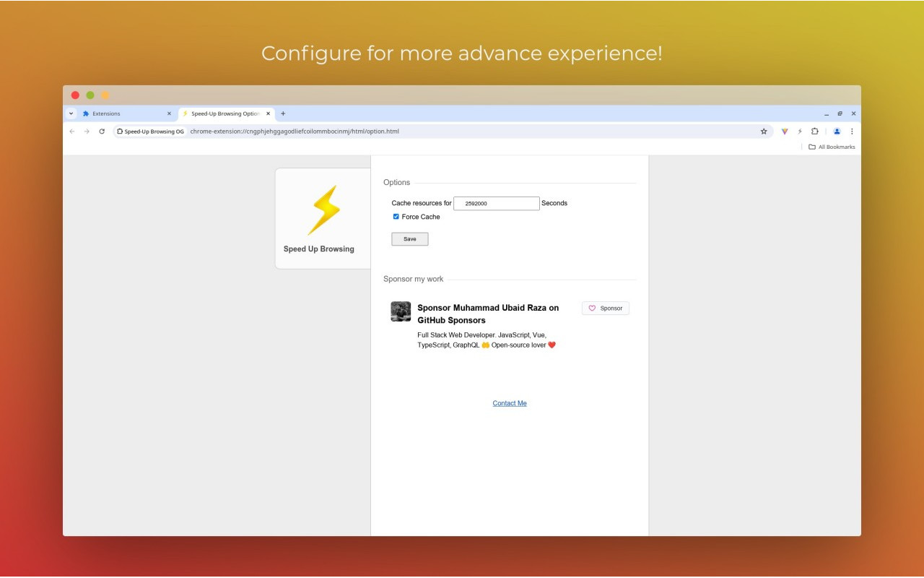Screen dimensions: 924x578
Task: Click the 'Full Stack Web Developer' description text
Action: (x=487, y=340)
